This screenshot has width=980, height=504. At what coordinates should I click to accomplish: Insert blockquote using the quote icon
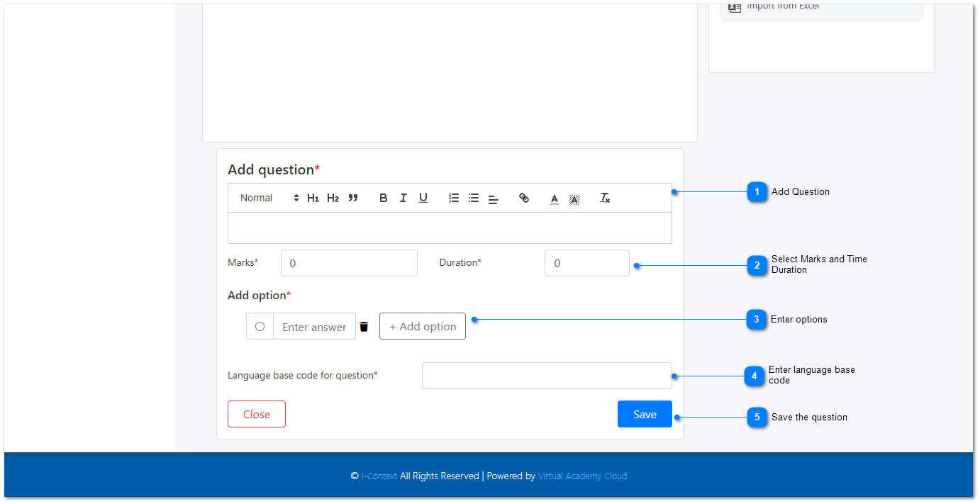353,198
